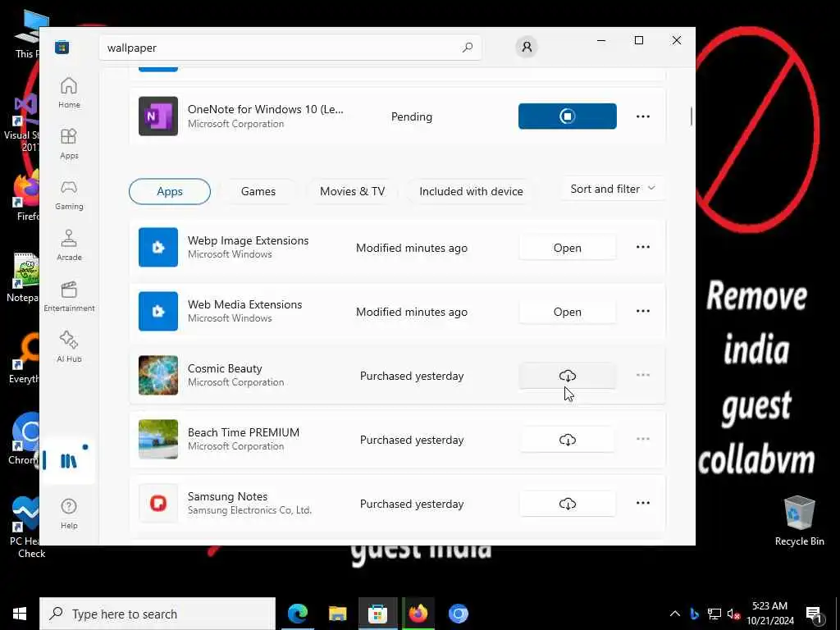Open the Entertainment section
The height and width of the screenshot is (630, 840).
(69, 296)
